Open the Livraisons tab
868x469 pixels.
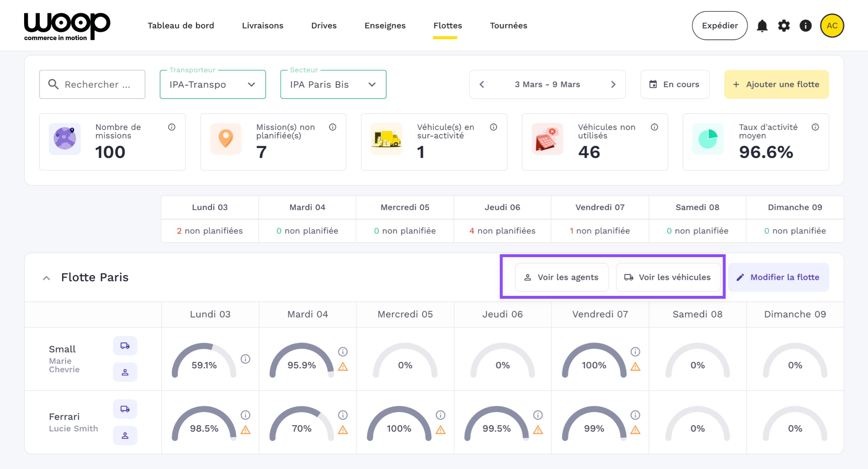(x=262, y=26)
